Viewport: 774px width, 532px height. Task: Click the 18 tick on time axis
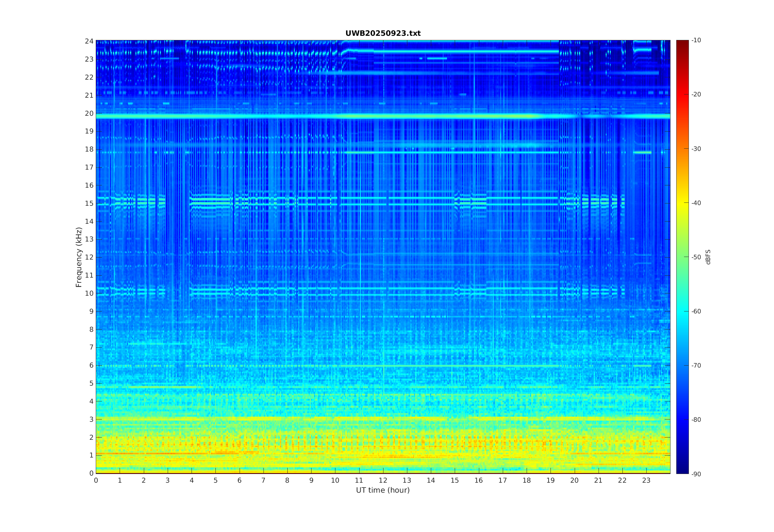[526, 480]
